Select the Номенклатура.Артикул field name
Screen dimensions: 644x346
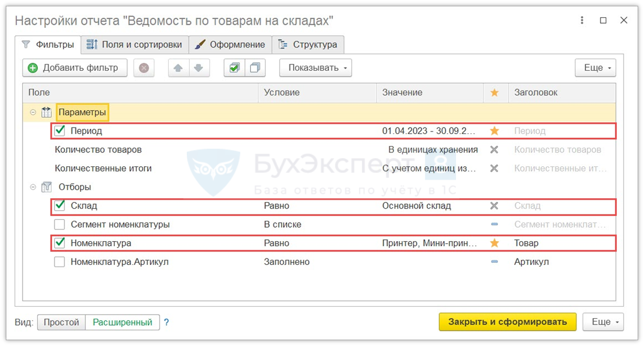point(120,262)
